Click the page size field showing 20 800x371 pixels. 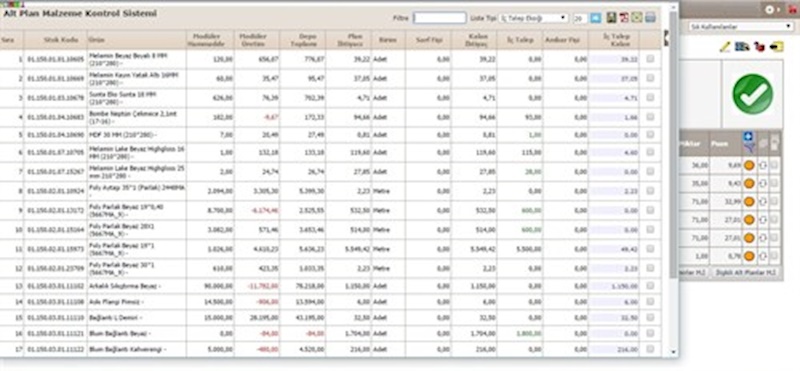(580, 18)
